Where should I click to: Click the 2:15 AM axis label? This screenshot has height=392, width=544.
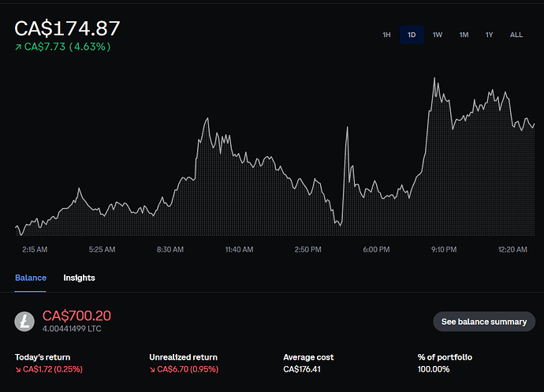pos(35,249)
